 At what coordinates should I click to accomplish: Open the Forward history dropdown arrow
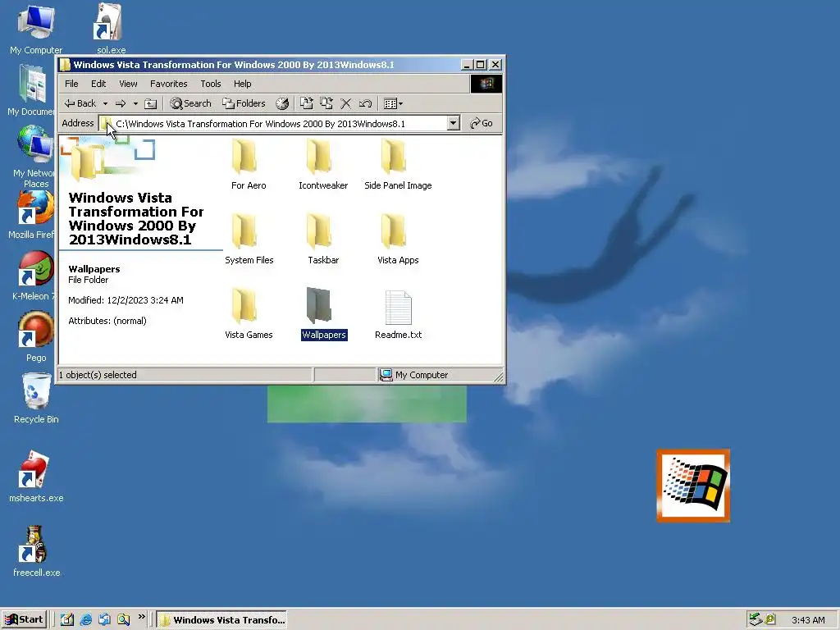click(135, 103)
